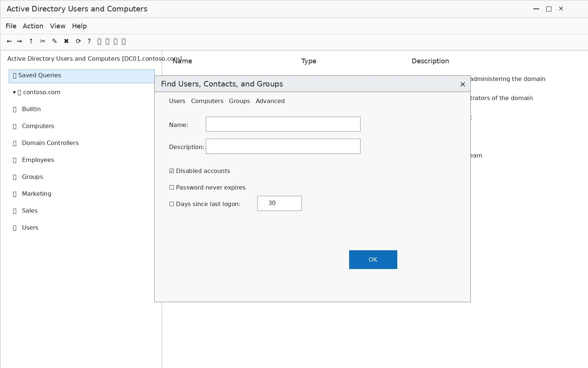The image size is (588, 368).
Task: Click the scissors cut icon
Action: 43,41
